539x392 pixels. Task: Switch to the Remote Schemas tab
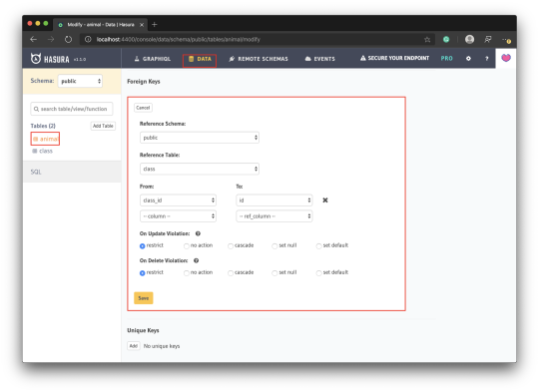[x=259, y=59]
